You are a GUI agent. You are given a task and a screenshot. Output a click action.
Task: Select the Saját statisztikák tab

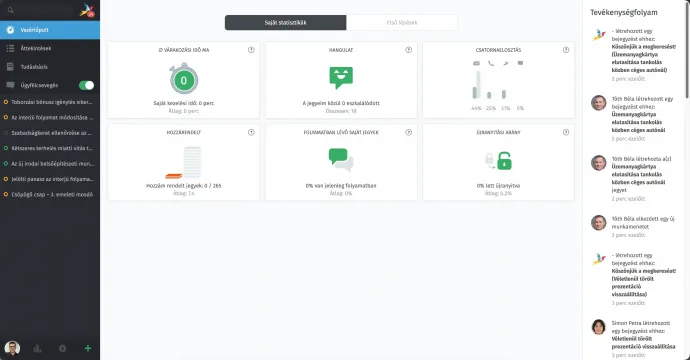pyautogui.click(x=286, y=22)
